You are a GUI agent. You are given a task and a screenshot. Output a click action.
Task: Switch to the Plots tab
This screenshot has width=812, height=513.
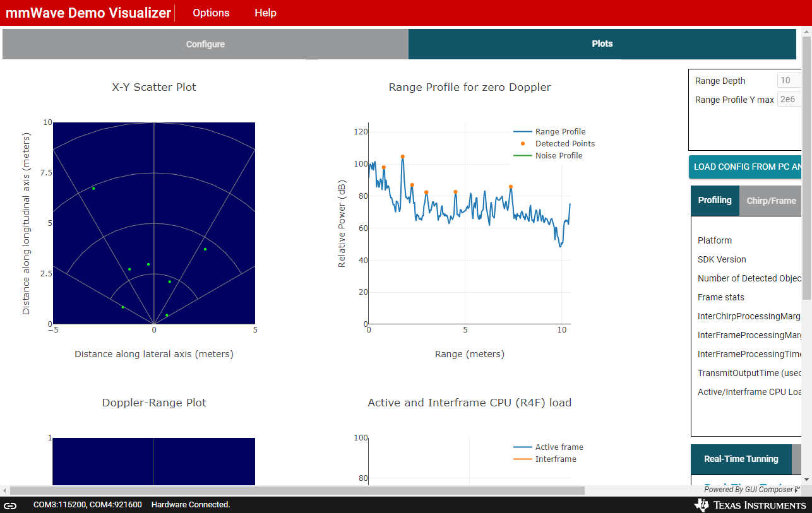(x=602, y=44)
